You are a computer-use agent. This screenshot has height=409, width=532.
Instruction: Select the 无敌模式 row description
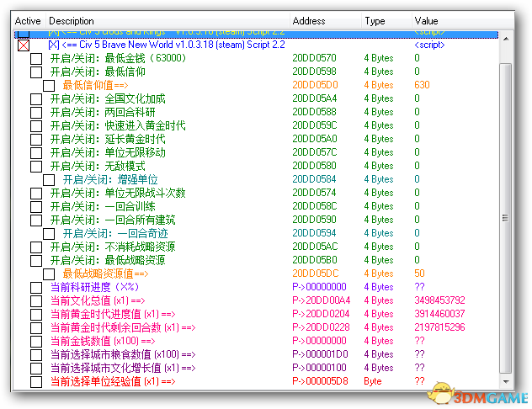coord(98,166)
